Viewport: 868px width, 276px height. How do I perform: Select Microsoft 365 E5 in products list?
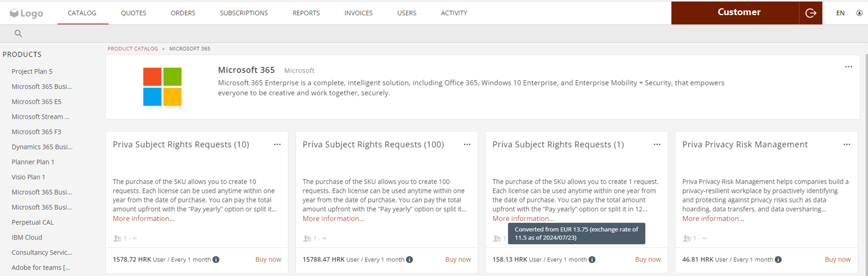[36, 102]
